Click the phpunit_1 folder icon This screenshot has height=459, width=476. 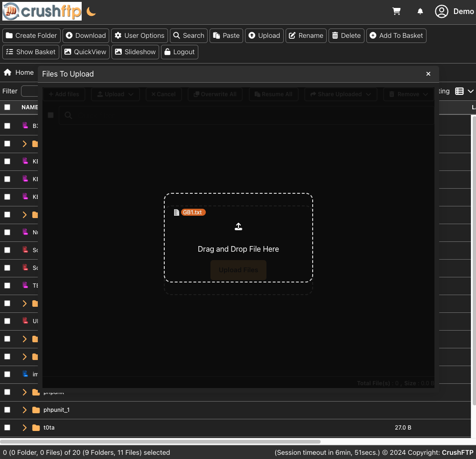pyautogui.click(x=36, y=410)
